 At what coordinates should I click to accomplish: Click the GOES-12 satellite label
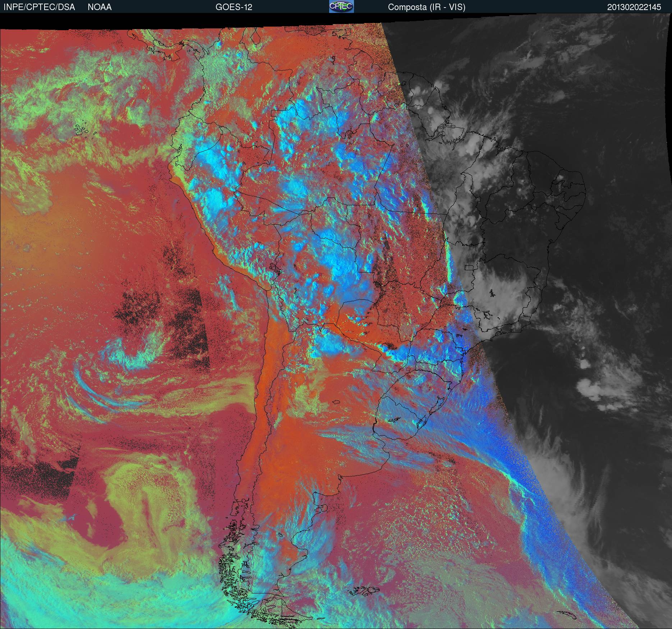click(234, 7)
